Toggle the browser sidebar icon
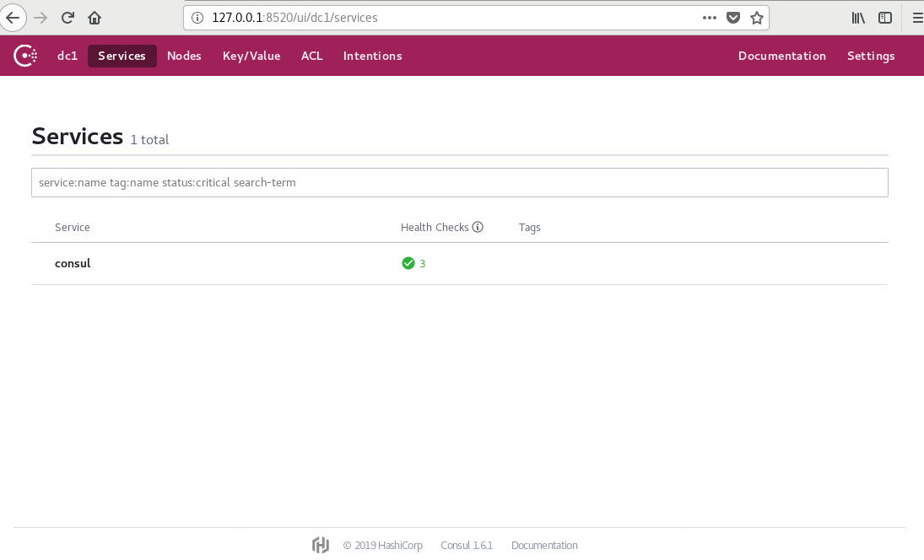This screenshot has width=924, height=560. (x=885, y=18)
